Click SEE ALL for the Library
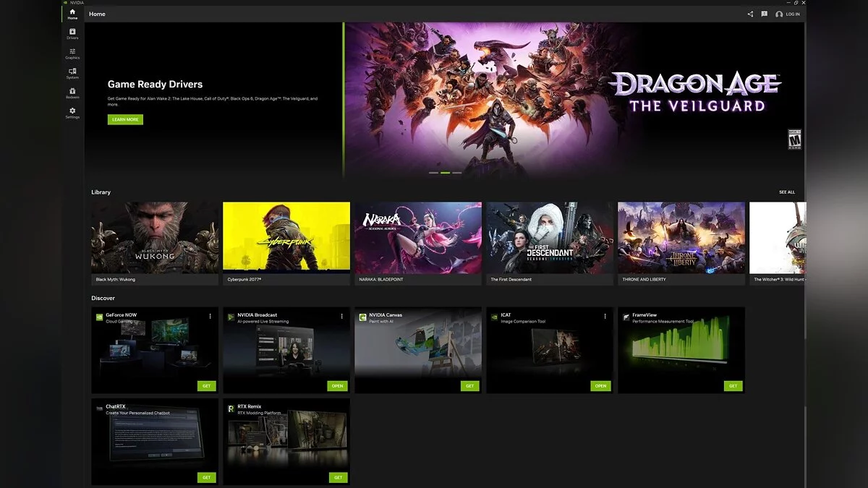This screenshot has height=488, width=868. coord(787,192)
